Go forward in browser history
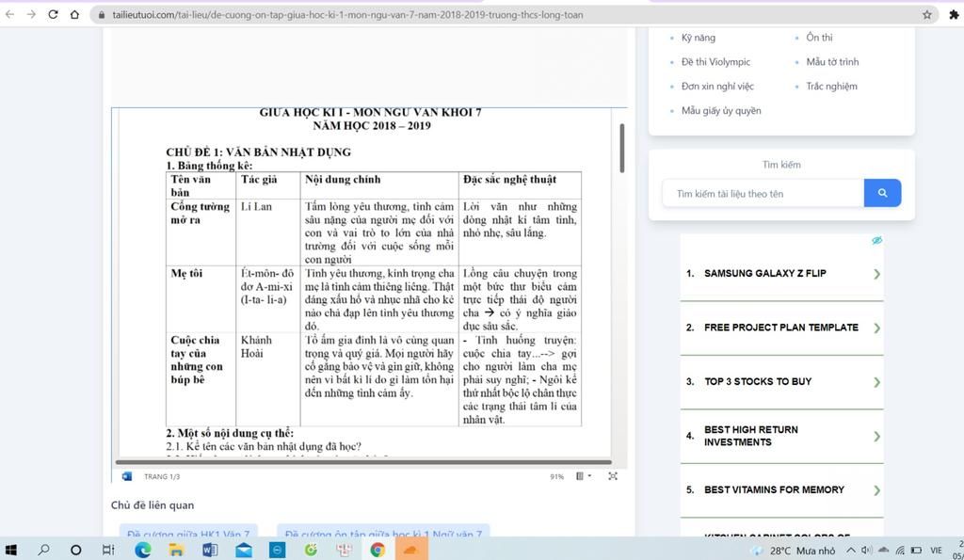964x560 pixels. tap(31, 14)
